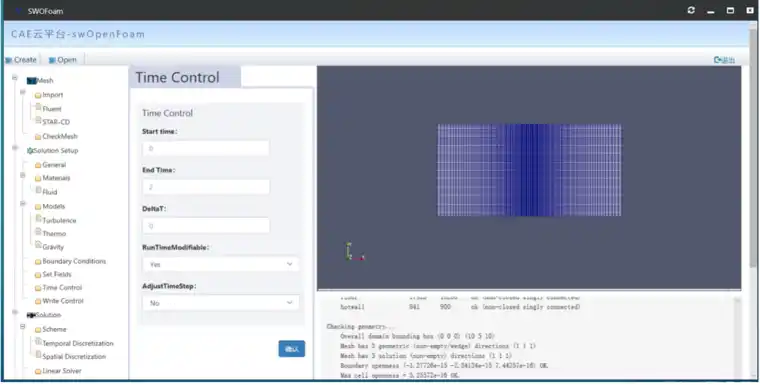Collapse the Materials branch
This screenshot has height=385, width=760.
click(22, 175)
